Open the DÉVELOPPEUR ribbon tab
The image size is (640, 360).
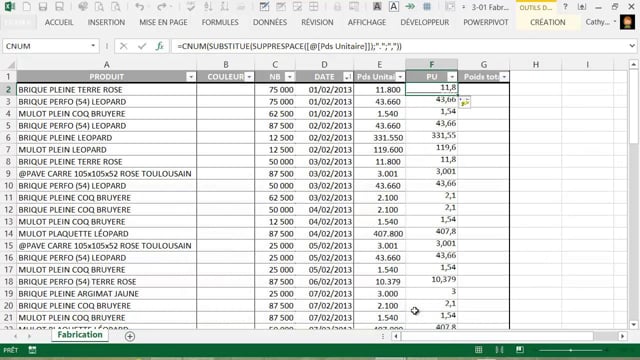click(424, 22)
